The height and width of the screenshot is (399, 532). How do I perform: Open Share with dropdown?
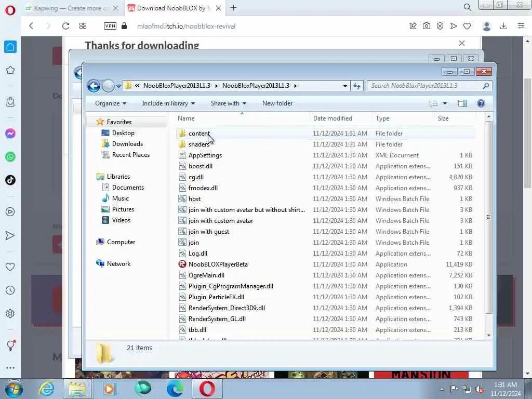[x=229, y=103]
